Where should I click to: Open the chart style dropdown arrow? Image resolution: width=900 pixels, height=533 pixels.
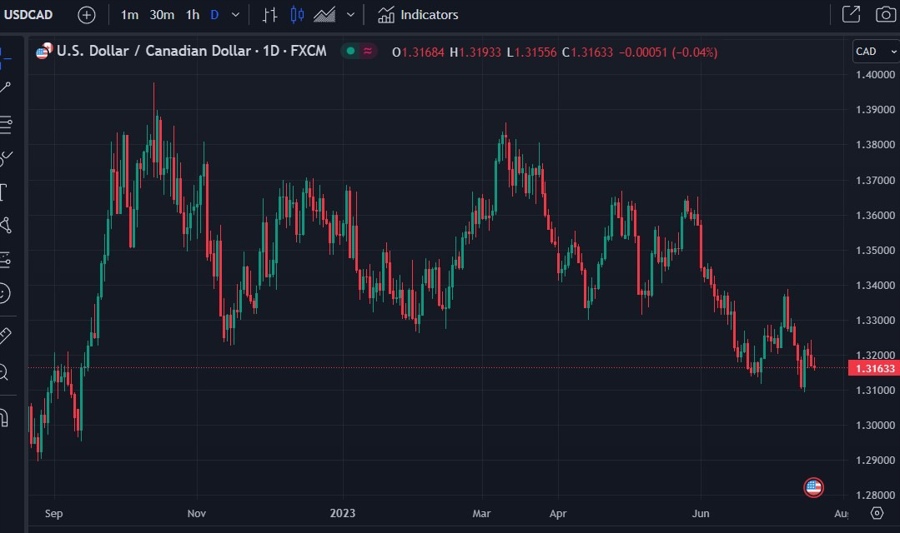[350, 15]
